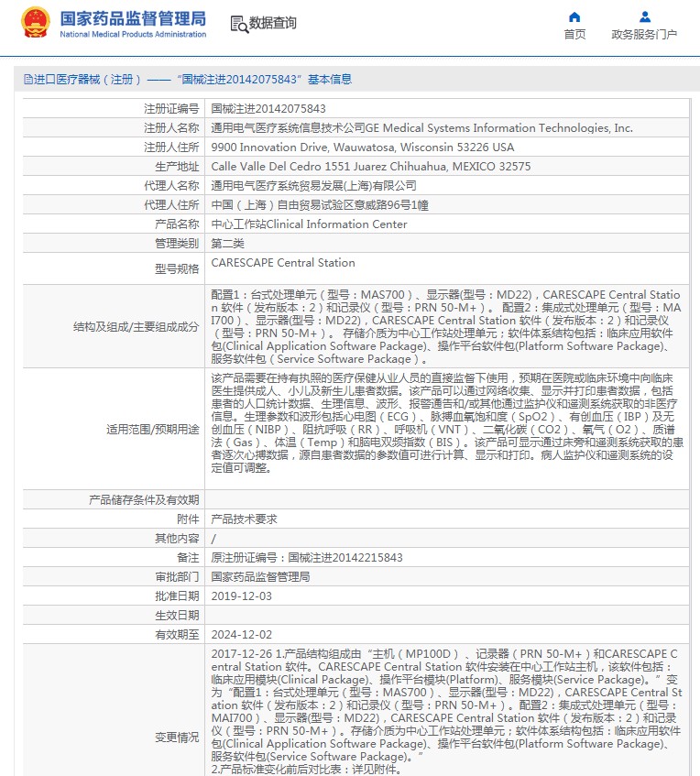Click 9900 Innovation Drive address value

363,147
